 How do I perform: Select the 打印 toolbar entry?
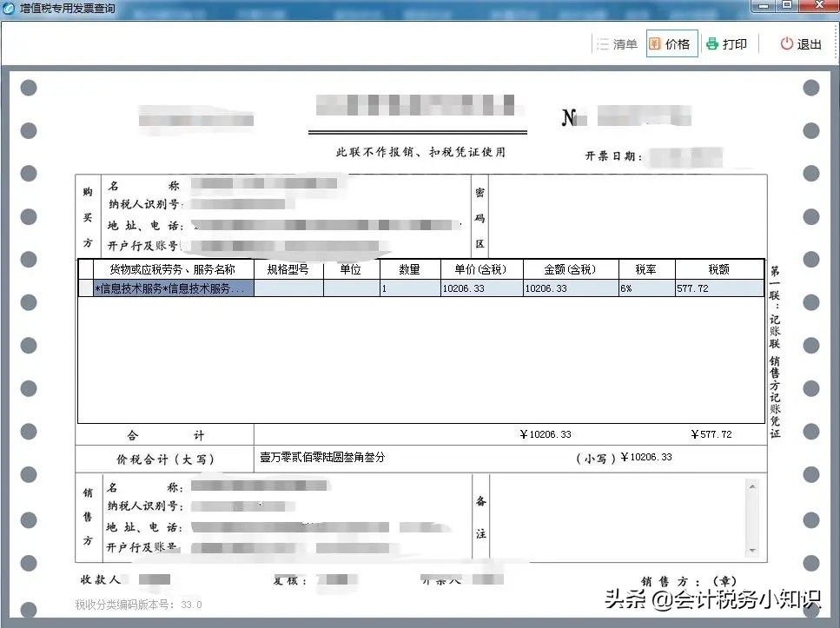click(727, 43)
